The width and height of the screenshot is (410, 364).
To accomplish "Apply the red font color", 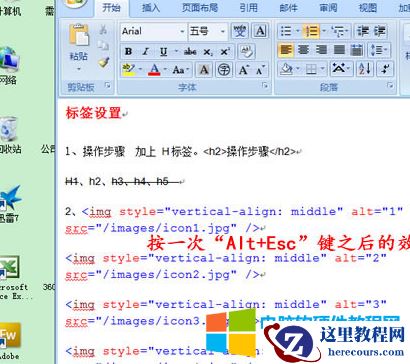I will click(x=154, y=70).
